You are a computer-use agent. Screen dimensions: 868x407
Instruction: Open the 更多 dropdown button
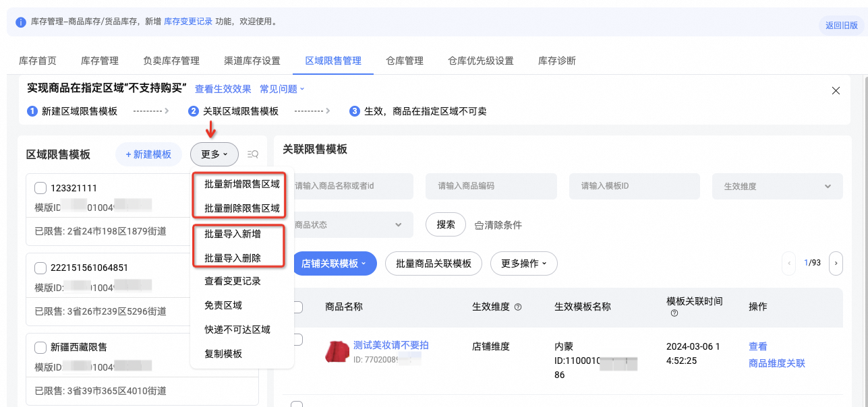click(214, 154)
